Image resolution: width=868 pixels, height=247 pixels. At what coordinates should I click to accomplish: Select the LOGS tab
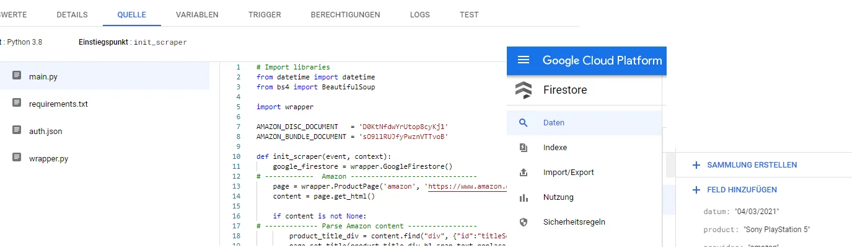(x=420, y=14)
